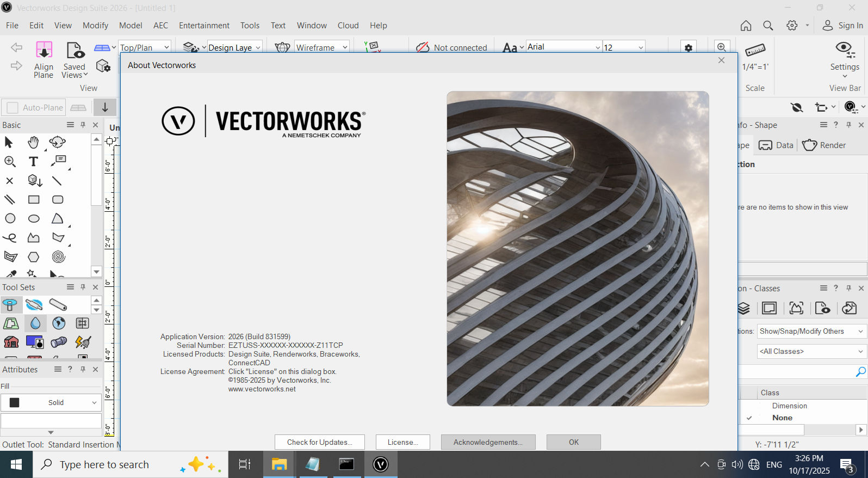Toggle the pin on Basic palette

(83, 125)
